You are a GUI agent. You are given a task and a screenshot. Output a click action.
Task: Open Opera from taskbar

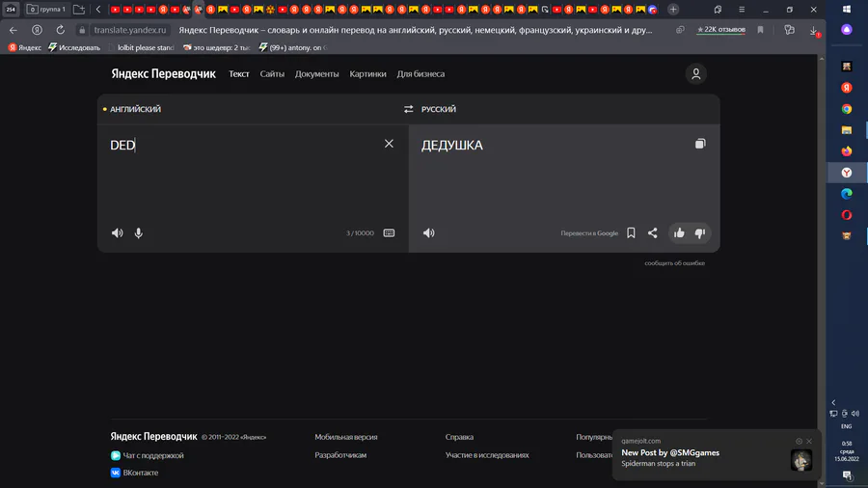847,215
